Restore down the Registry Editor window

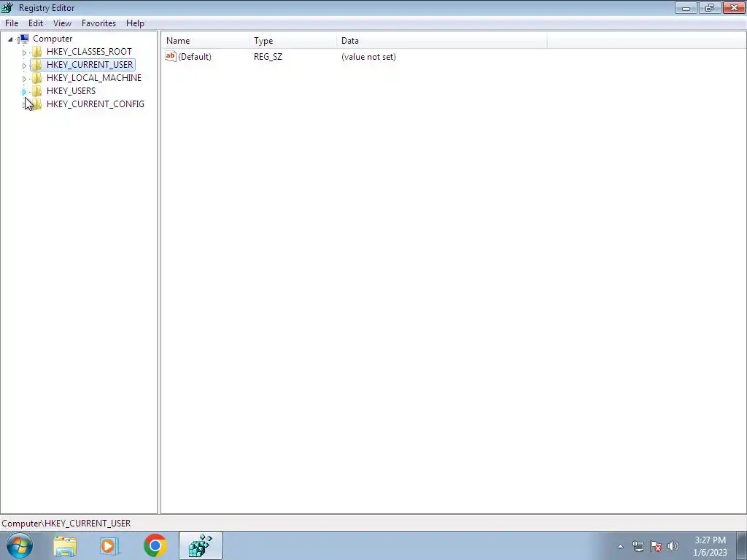pyautogui.click(x=710, y=7)
